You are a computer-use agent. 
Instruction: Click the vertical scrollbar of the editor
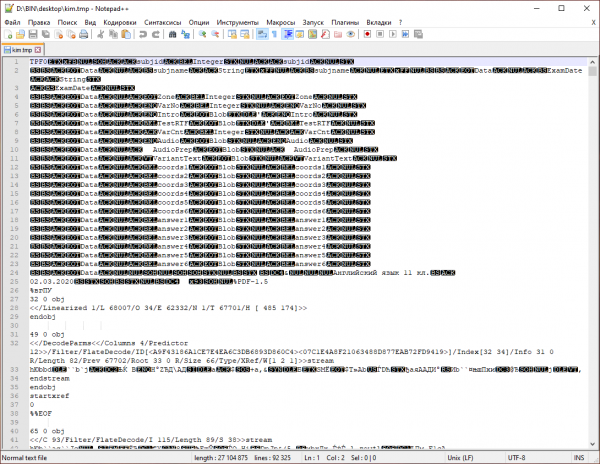(x=594, y=250)
